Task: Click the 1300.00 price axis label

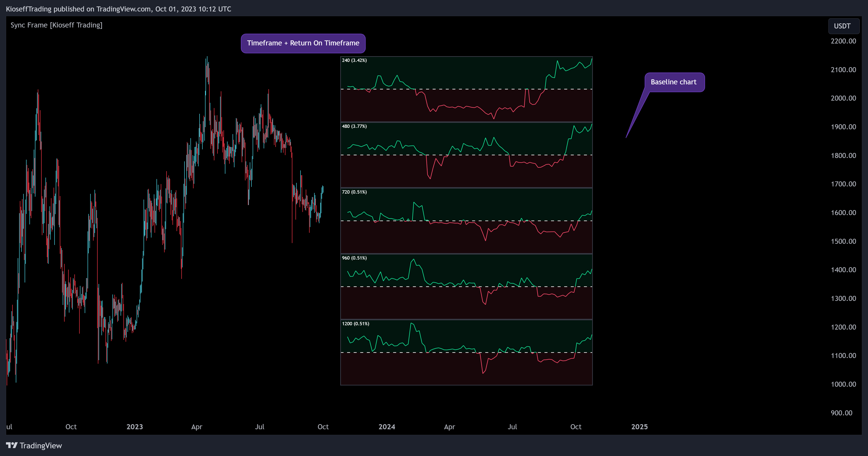Action: 843,299
